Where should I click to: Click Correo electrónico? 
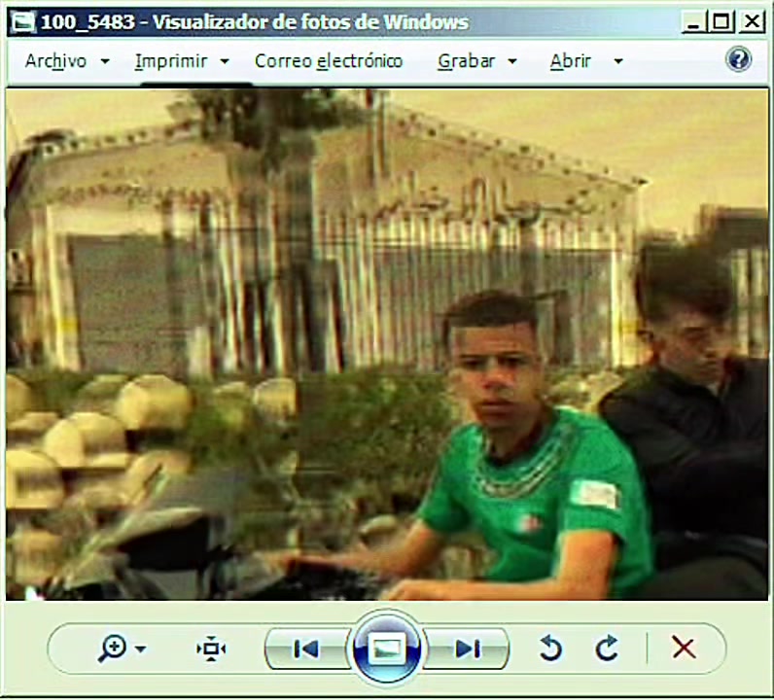coord(329,61)
